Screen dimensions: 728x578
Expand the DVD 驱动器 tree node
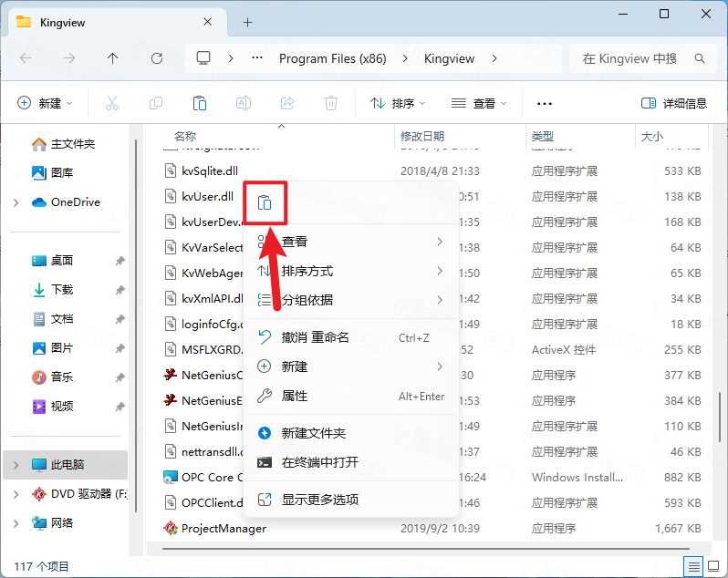[16, 494]
